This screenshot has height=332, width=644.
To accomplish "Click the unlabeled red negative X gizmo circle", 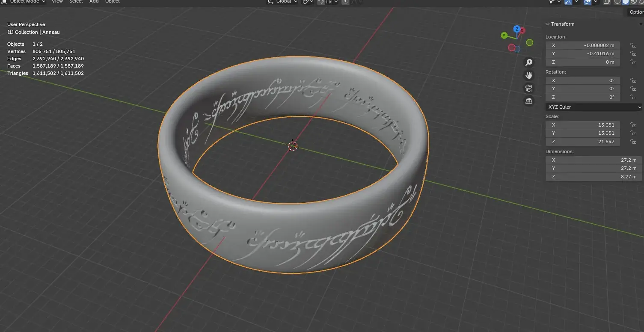I will [x=511, y=47].
